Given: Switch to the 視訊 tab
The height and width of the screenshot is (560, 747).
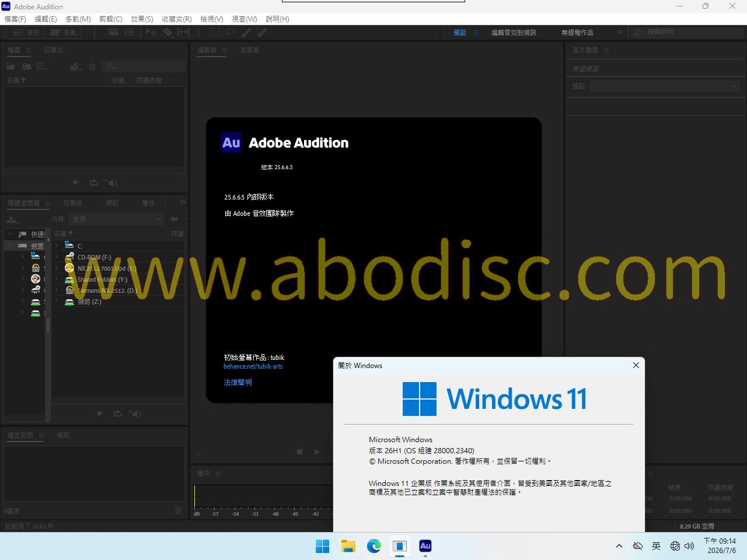Looking at the screenshot, I should tap(63, 435).
